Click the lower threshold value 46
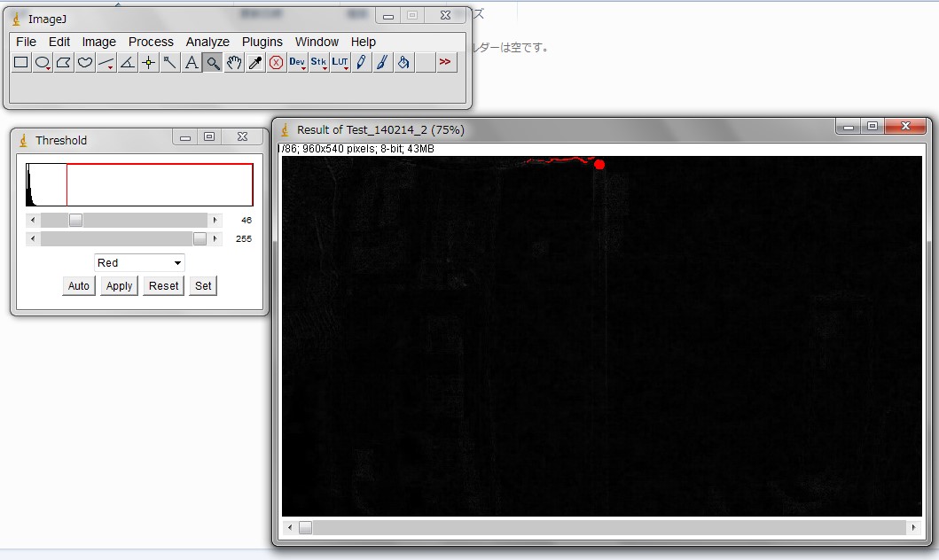939x560 pixels. click(x=246, y=220)
